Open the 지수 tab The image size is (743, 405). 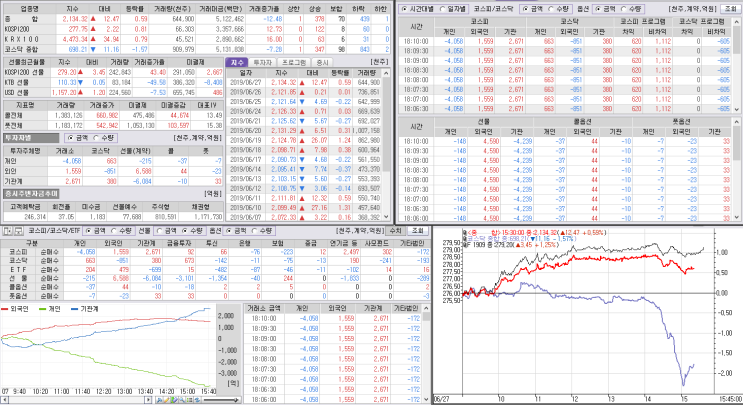tap(237, 63)
